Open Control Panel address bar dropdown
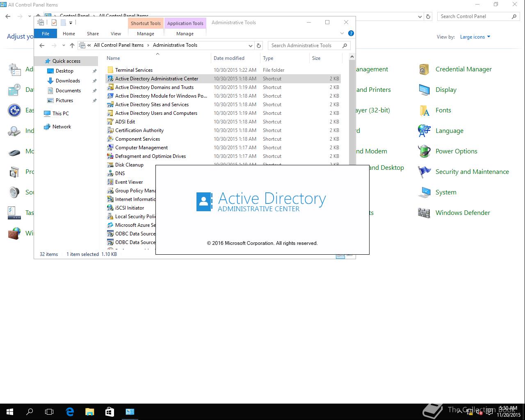The image size is (525, 420). point(420,17)
